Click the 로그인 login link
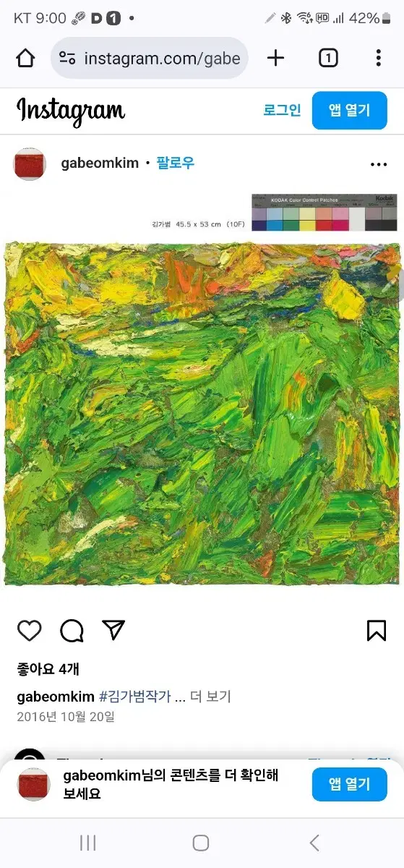 (x=282, y=110)
